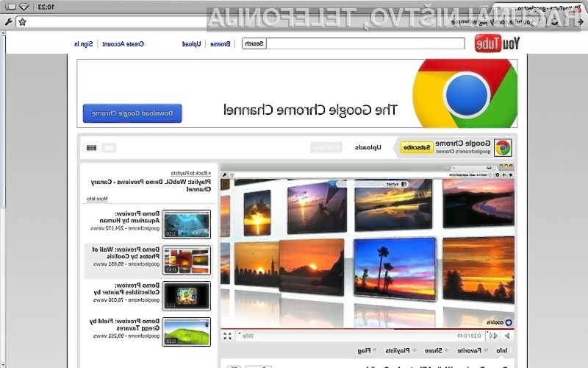Viewport: 588px width, 368px height.
Task: Click the Download Google Chrome button
Action: [132, 113]
